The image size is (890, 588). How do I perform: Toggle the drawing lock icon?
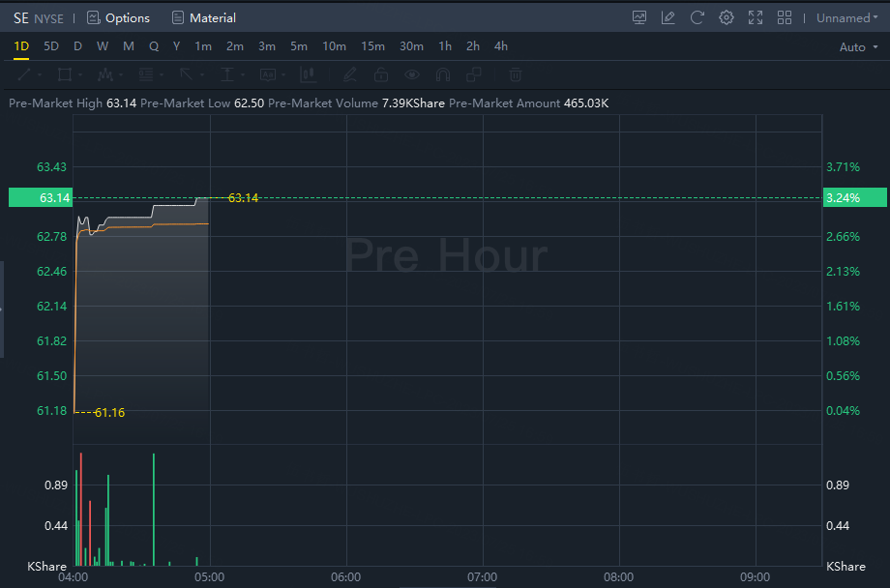coord(381,74)
